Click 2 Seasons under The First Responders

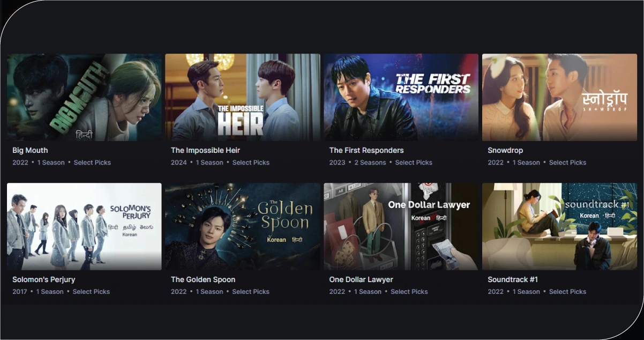tap(370, 162)
